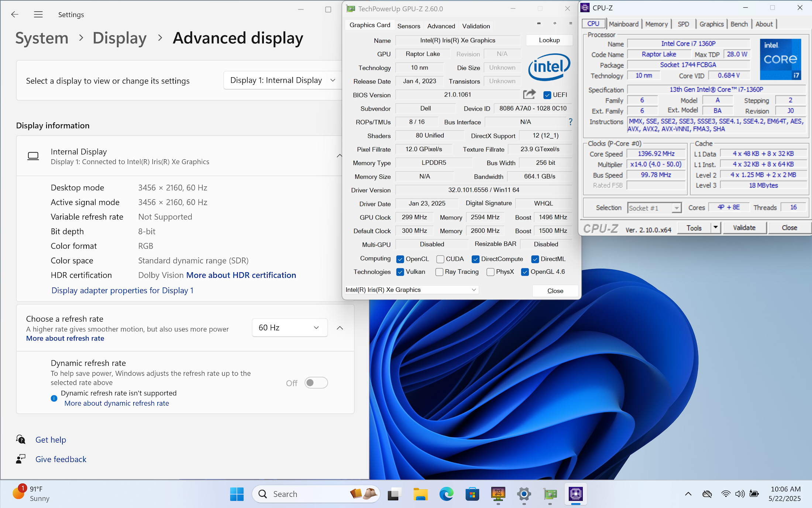Open the CPU-Z Tools dropdown arrow
This screenshot has height=508, width=812.
point(715,228)
